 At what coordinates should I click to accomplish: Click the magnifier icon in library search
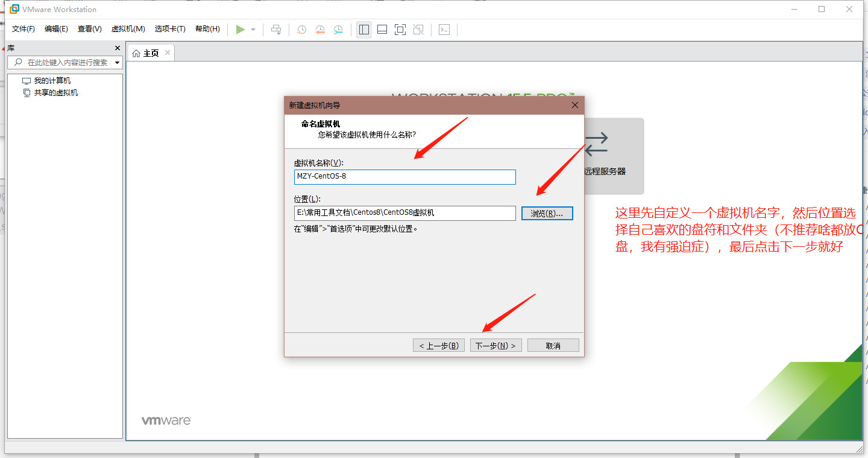pos(17,62)
